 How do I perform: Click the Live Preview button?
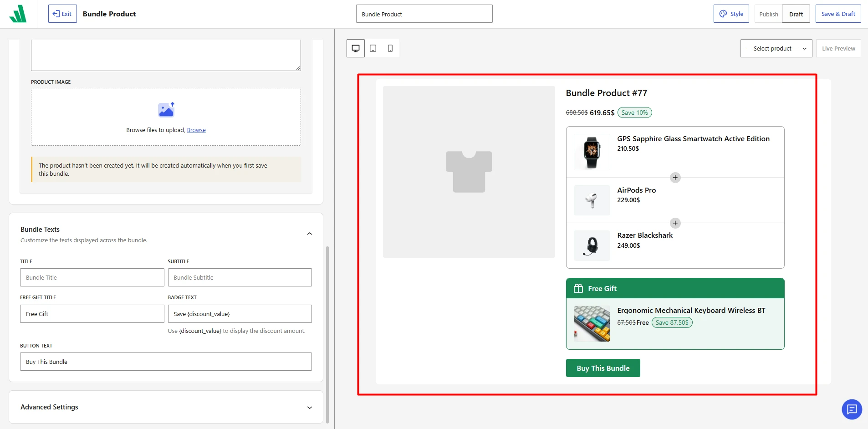click(x=838, y=48)
